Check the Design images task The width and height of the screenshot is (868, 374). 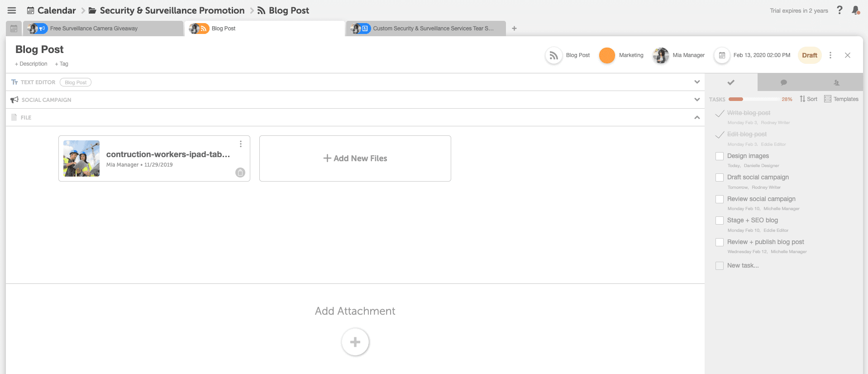pyautogui.click(x=720, y=156)
